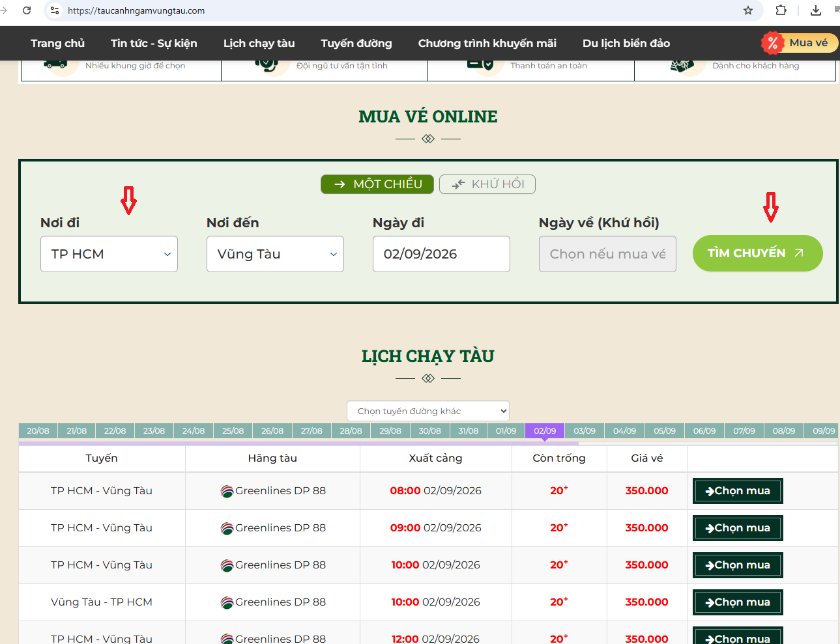Select the KHỨ HỒI round-trip option
Screen dimensions: 840x644
487,184
